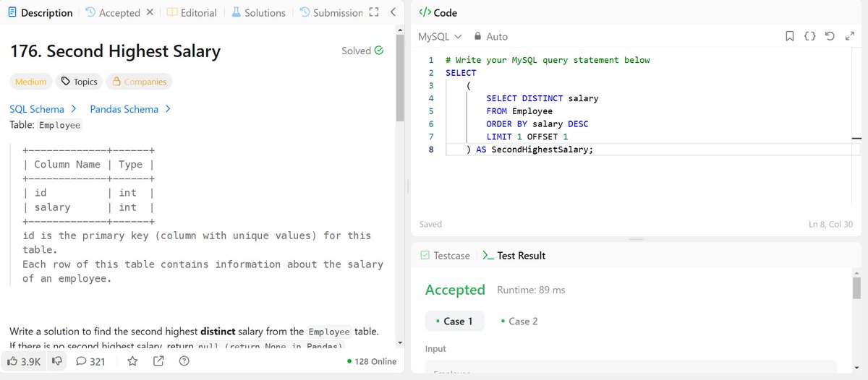Toggle the Auto lock setting
Viewport: 868px width, 380px height.
[x=491, y=36]
